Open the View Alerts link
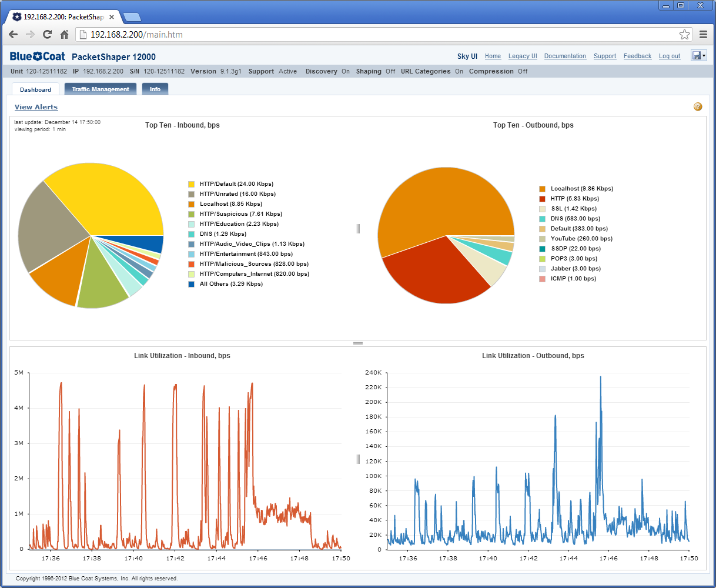This screenshot has width=716, height=588. [36, 107]
